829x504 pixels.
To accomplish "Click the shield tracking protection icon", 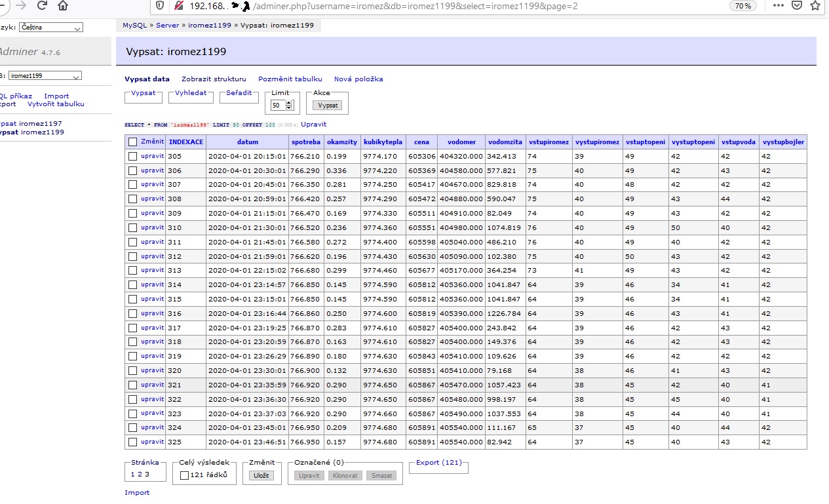I will [159, 6].
